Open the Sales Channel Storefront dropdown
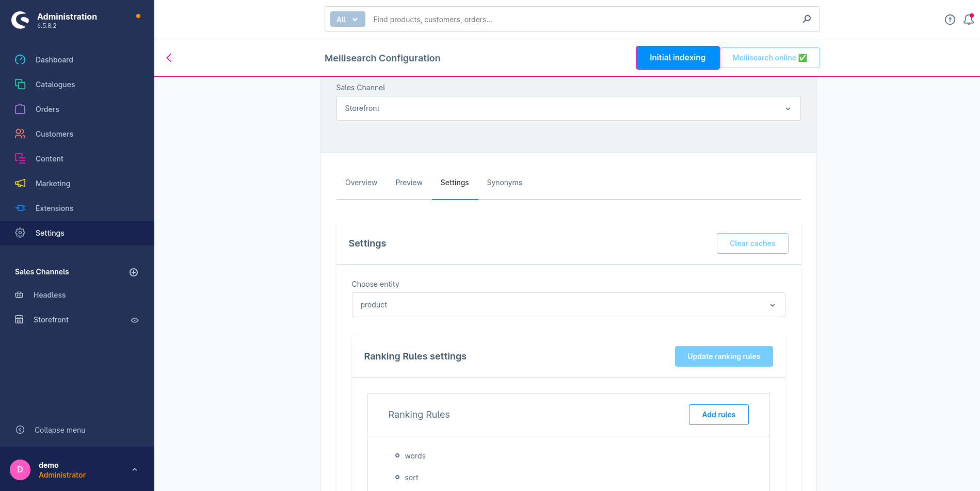 (569, 108)
